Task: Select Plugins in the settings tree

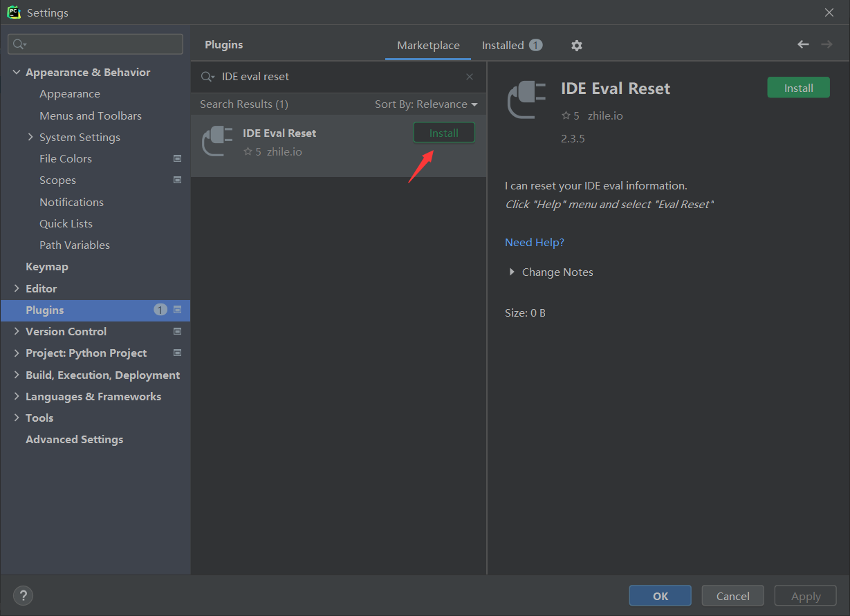Action: tap(95, 310)
